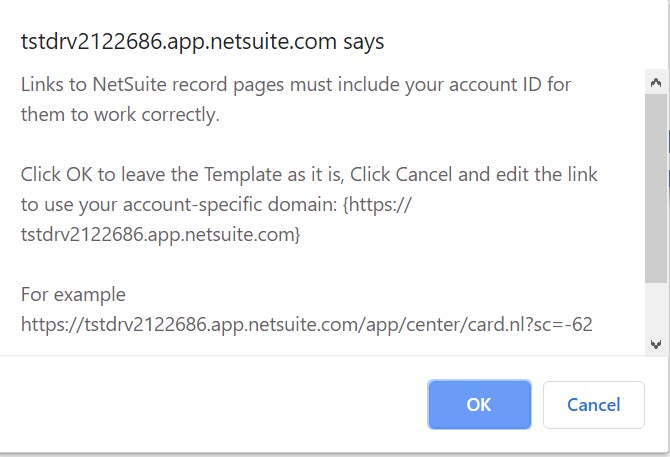Click the dialog title 'tstdrv2122686.app.netsuite.com says'
This screenshot has width=670, height=457.
click(x=203, y=42)
